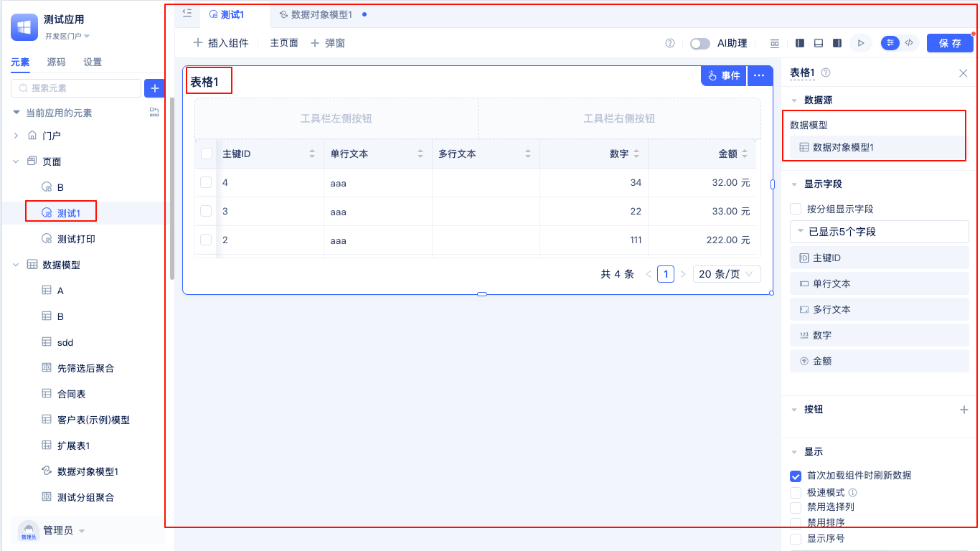The height and width of the screenshot is (551, 980).
Task: Click 插入组件 in the toolbar
Action: point(221,43)
